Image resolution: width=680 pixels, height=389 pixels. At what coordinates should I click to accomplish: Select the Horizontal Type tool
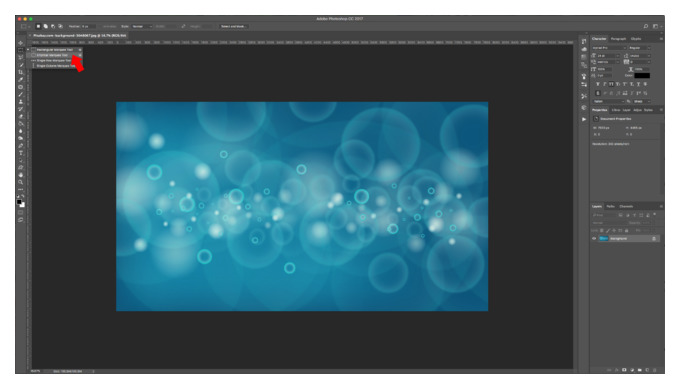[x=21, y=153]
